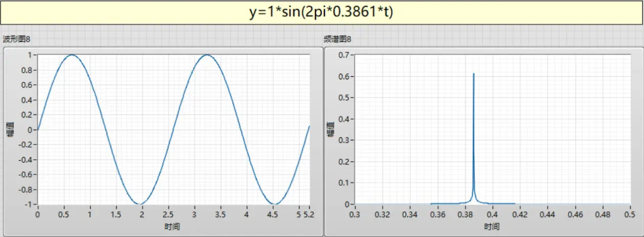The width and height of the screenshot is (644, 237).
Task: Click the 0.8 y-axis tick value
Action: (x=27, y=70)
